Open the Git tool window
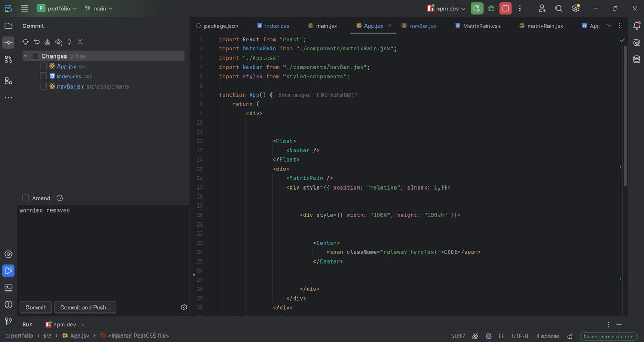Screen dimensions: 644x342 click(x=9, y=321)
